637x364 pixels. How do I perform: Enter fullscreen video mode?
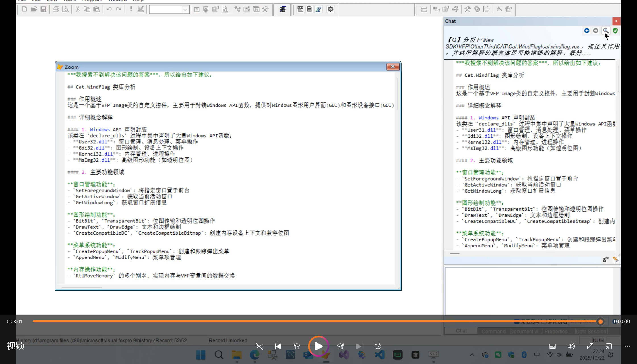pyautogui.click(x=590, y=346)
